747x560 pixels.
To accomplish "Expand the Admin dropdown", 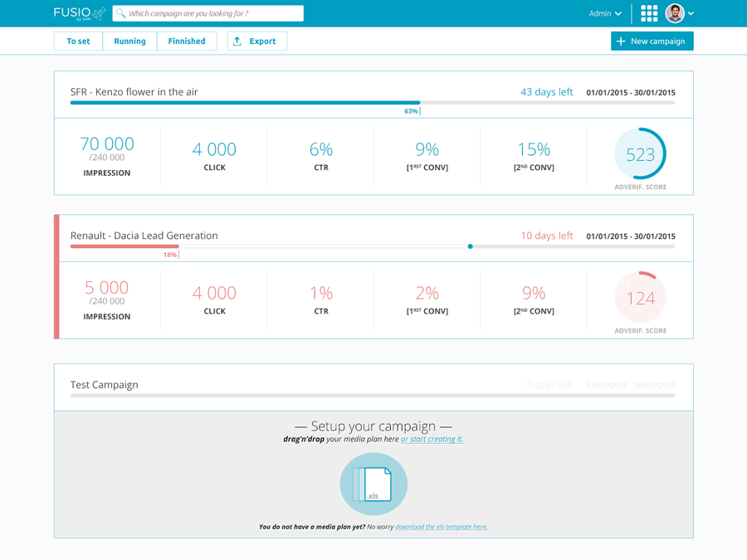I will (x=605, y=13).
